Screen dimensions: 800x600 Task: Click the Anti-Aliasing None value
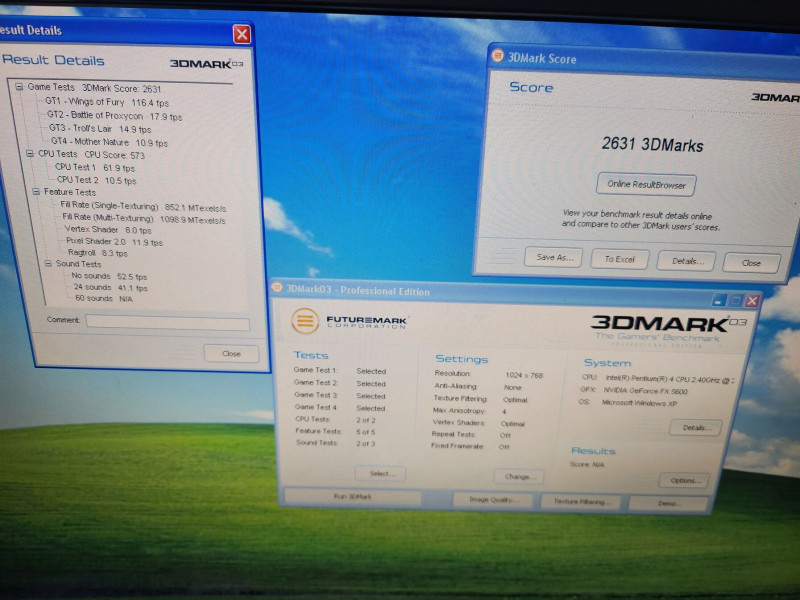513,388
